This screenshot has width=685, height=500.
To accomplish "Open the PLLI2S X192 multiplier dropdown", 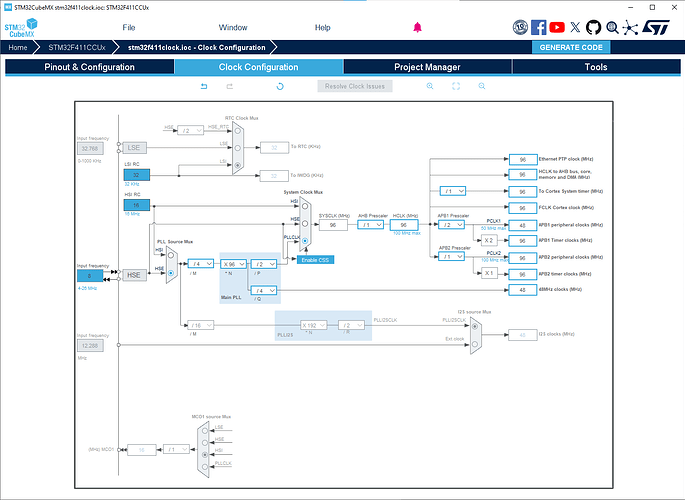I will pos(314,325).
